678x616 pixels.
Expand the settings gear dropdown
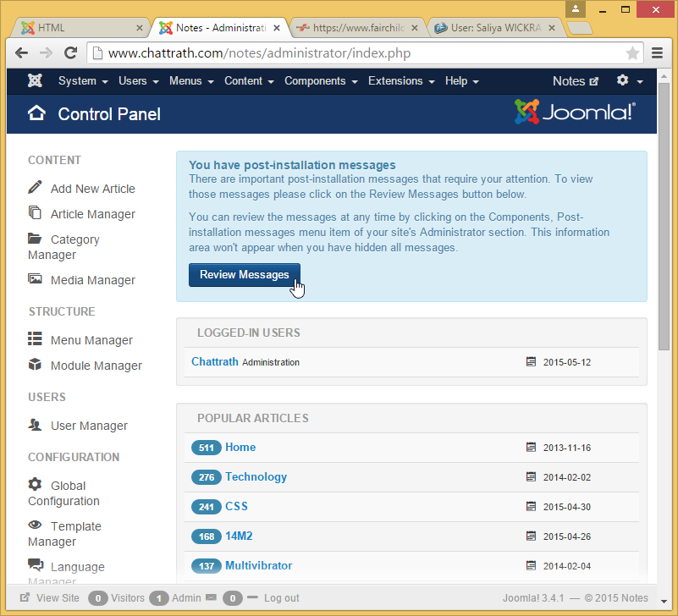pyautogui.click(x=629, y=81)
